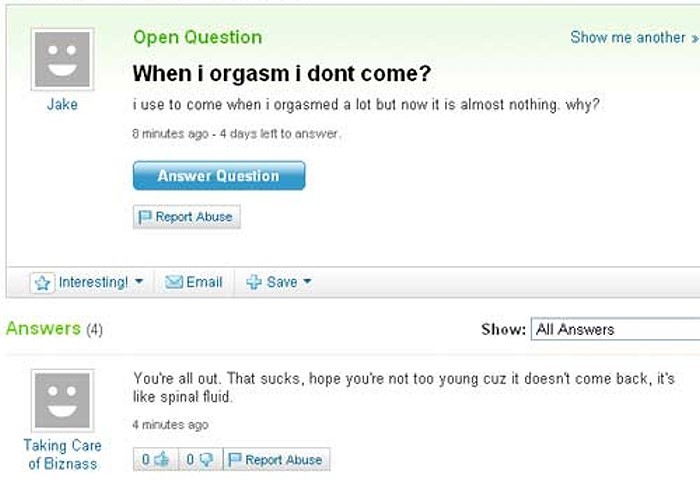Expand the Interesting! dropdown arrow
Viewport: 700px width, 489px height.
[138, 283]
